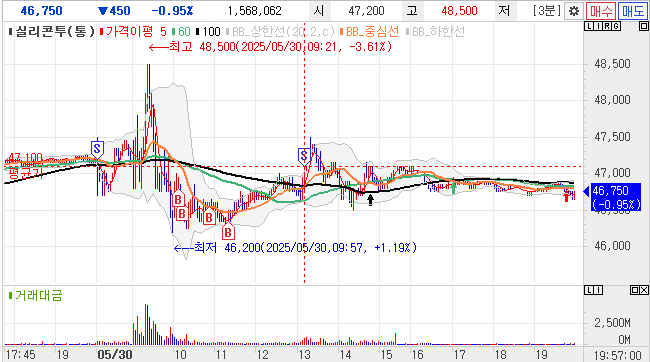Viewport: 650px width, 362px height.
Task: Click the I icon on the 거래대금 panel
Action: (598, 290)
